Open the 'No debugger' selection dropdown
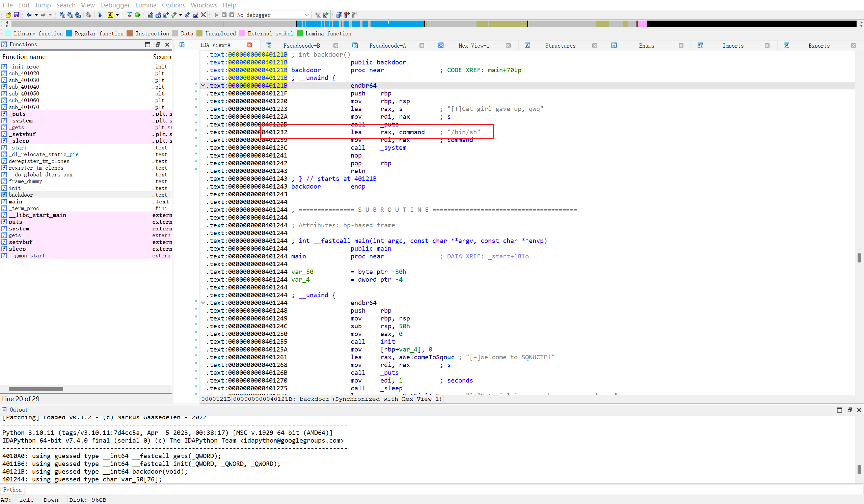This screenshot has width=864, height=504. tap(273, 15)
